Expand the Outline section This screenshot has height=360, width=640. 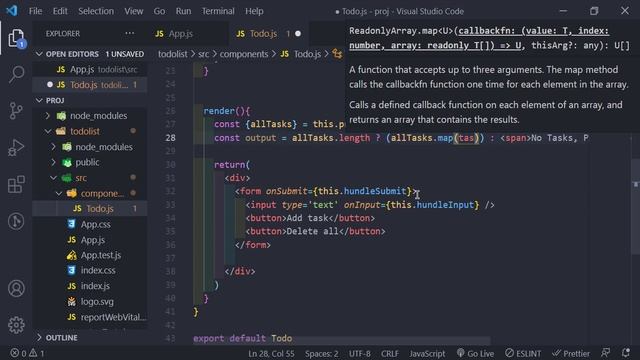point(90,338)
